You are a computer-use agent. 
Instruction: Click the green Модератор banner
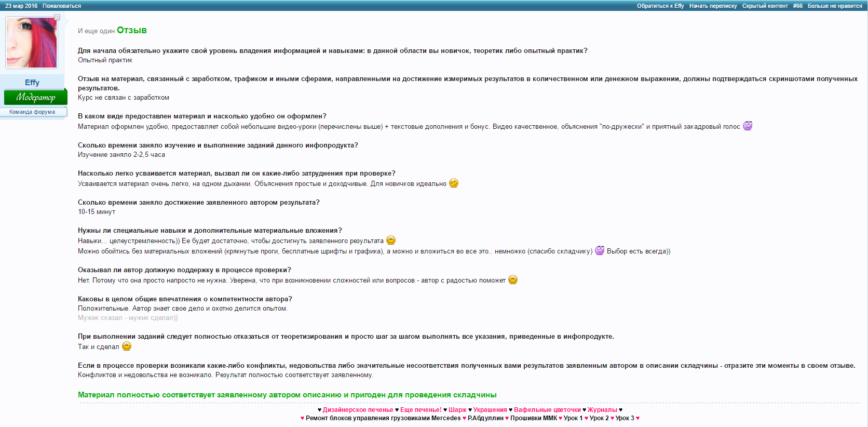pyautogui.click(x=36, y=97)
